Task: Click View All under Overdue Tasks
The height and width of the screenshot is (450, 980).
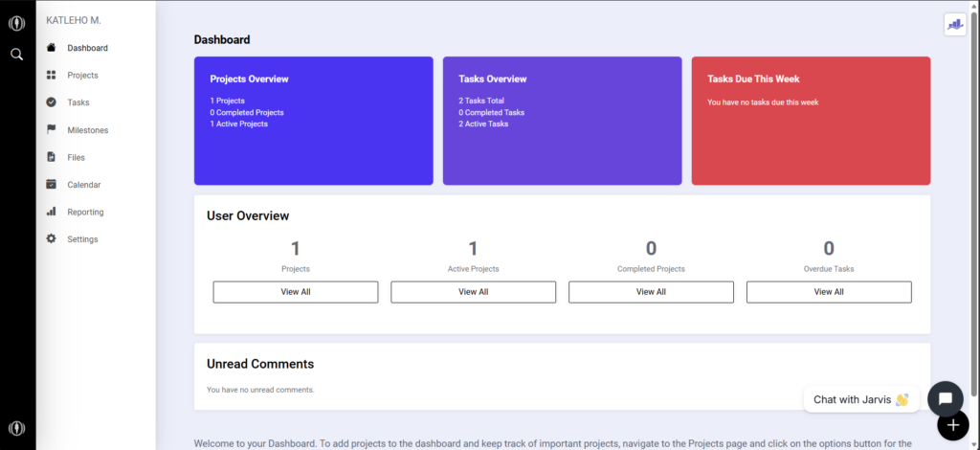Action: tap(829, 292)
